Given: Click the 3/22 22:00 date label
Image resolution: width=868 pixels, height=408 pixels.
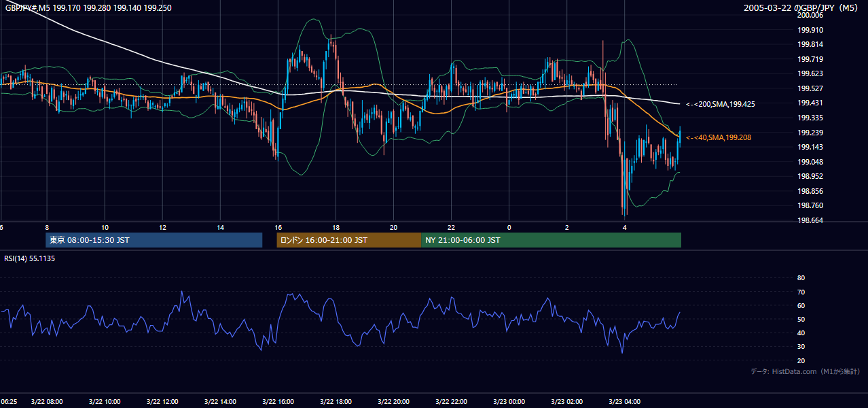Looking at the screenshot, I should (452, 401).
